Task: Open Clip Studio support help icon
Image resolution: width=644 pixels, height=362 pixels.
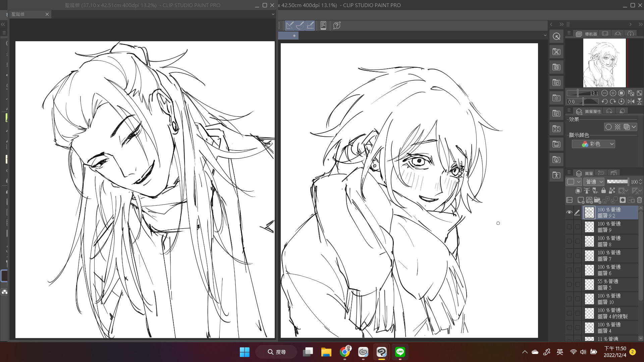Action: click(x=337, y=25)
